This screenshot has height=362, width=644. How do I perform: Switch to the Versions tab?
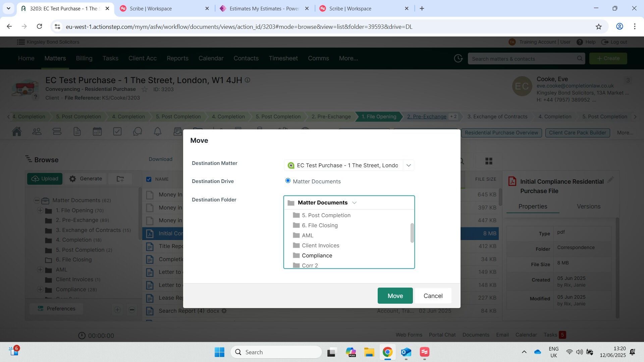coord(588,206)
